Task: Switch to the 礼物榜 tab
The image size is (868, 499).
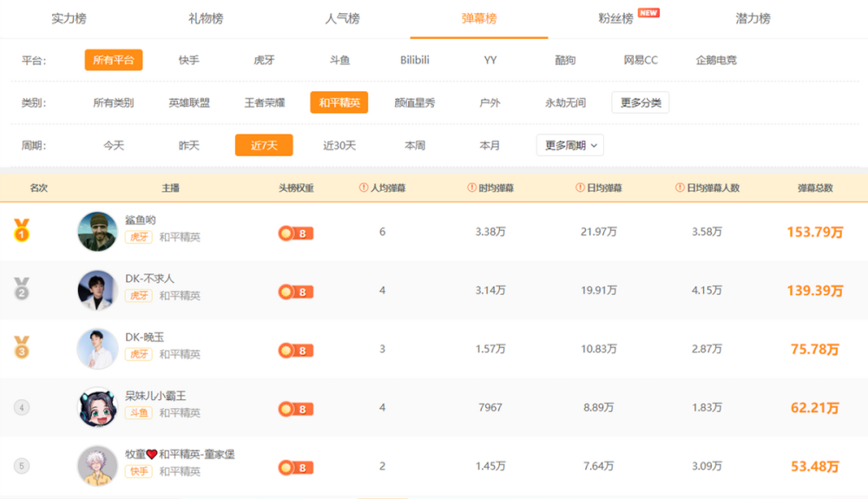Action: pos(206,18)
